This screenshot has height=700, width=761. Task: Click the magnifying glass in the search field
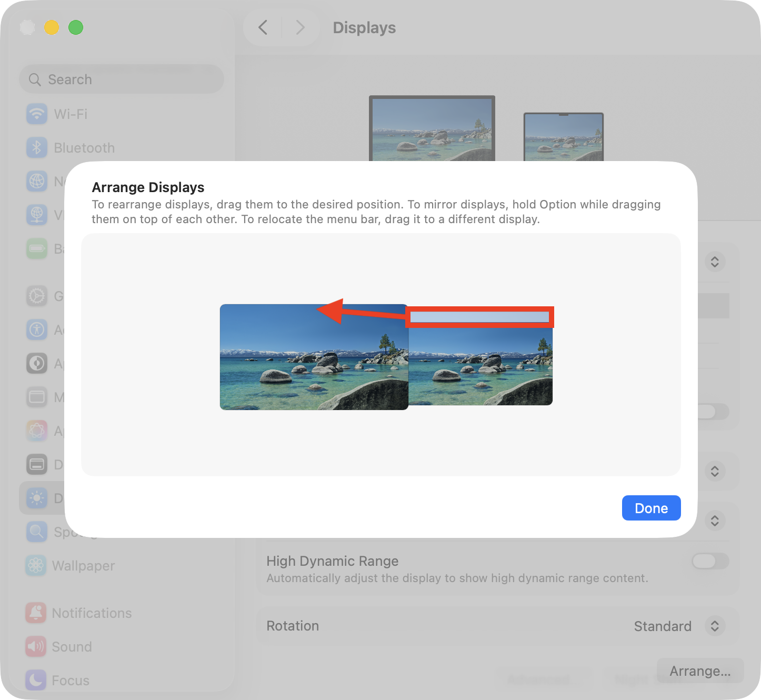pos(34,79)
